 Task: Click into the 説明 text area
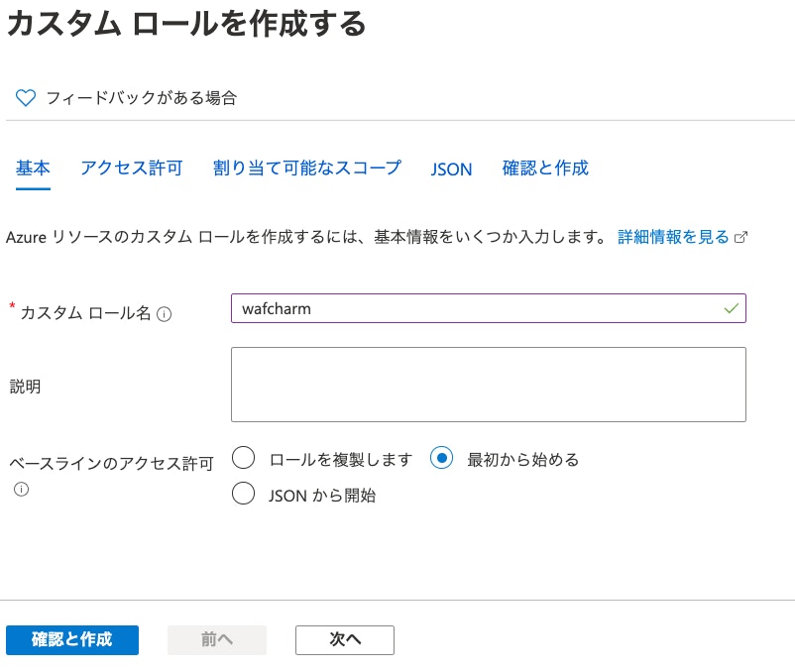tap(488, 385)
